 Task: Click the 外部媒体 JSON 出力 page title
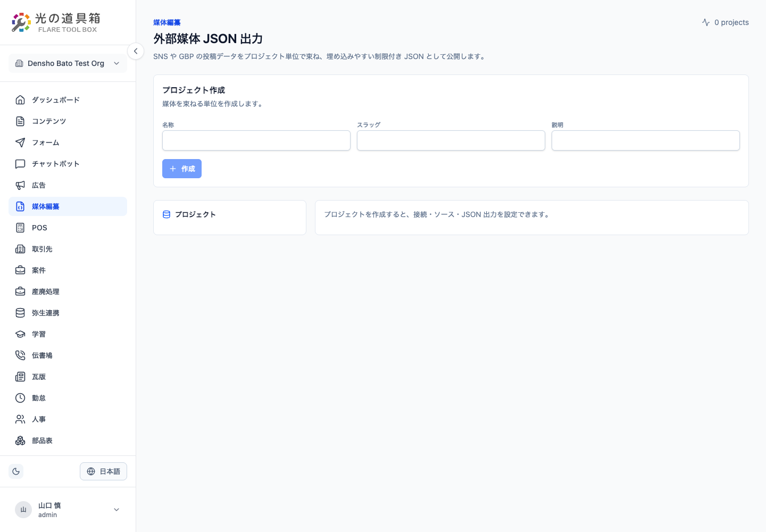point(208,39)
